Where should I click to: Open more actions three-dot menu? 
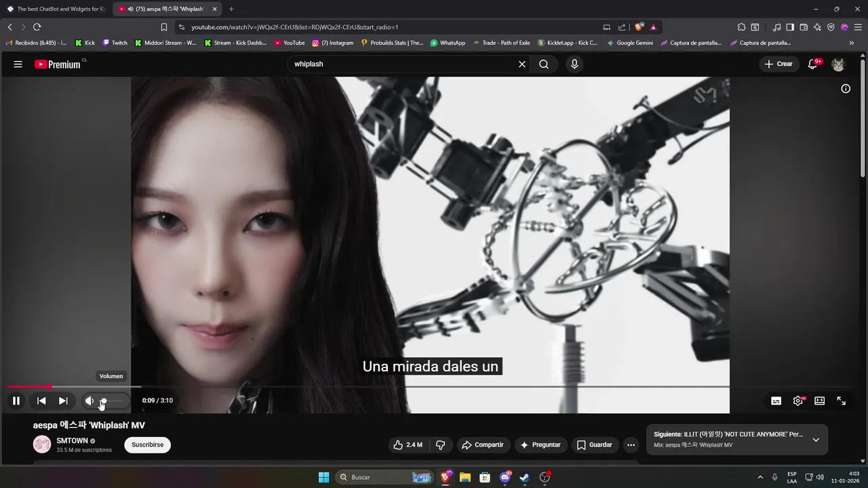tap(631, 445)
